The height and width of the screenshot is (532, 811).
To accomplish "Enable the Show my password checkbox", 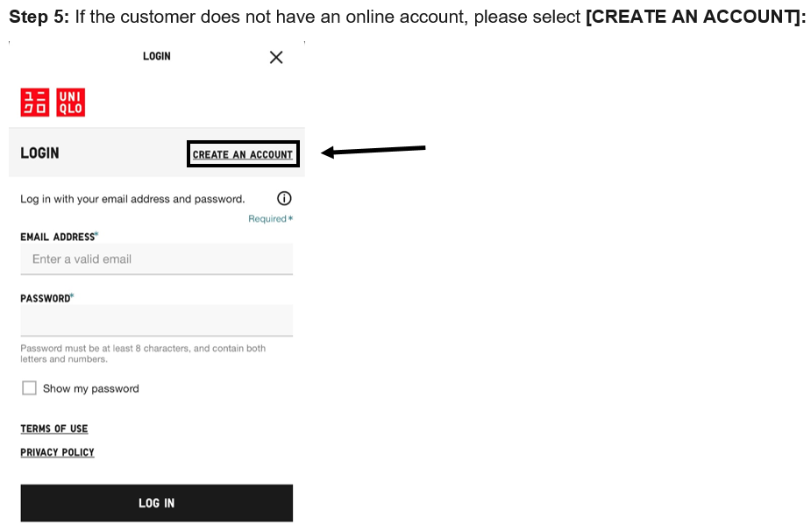I will [29, 388].
